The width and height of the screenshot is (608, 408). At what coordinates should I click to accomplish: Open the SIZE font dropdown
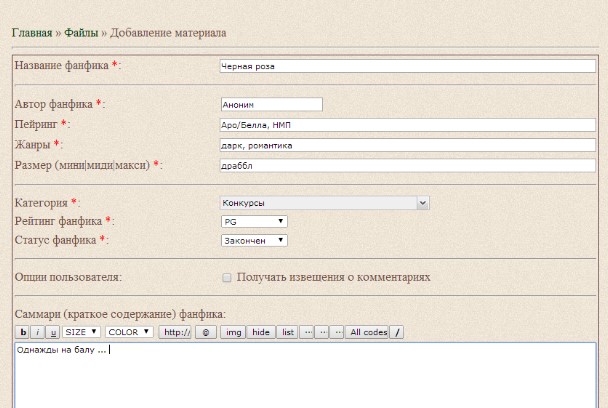(x=81, y=332)
